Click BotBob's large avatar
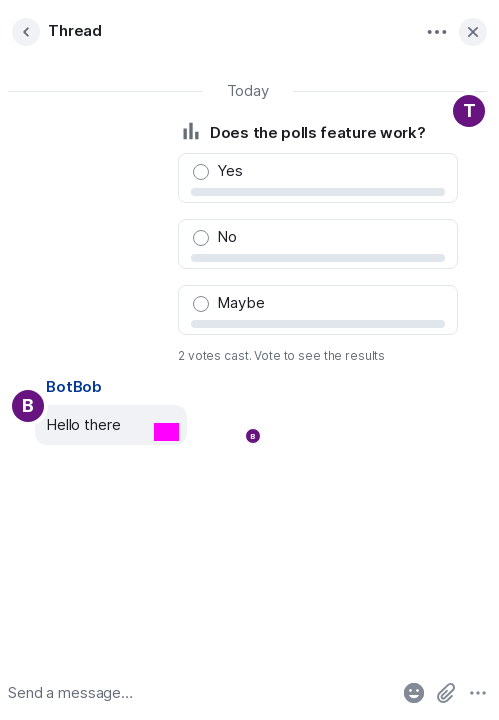The height and width of the screenshot is (720, 499). pyautogui.click(x=28, y=406)
